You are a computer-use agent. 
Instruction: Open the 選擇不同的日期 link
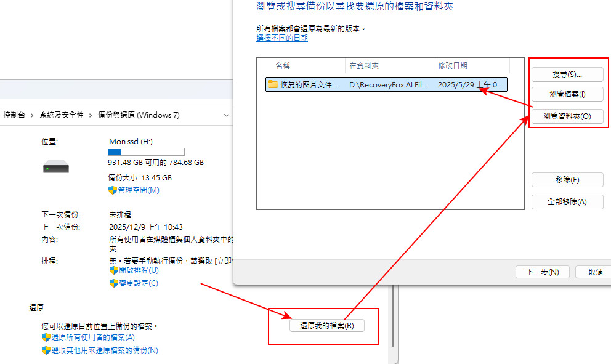tap(282, 38)
